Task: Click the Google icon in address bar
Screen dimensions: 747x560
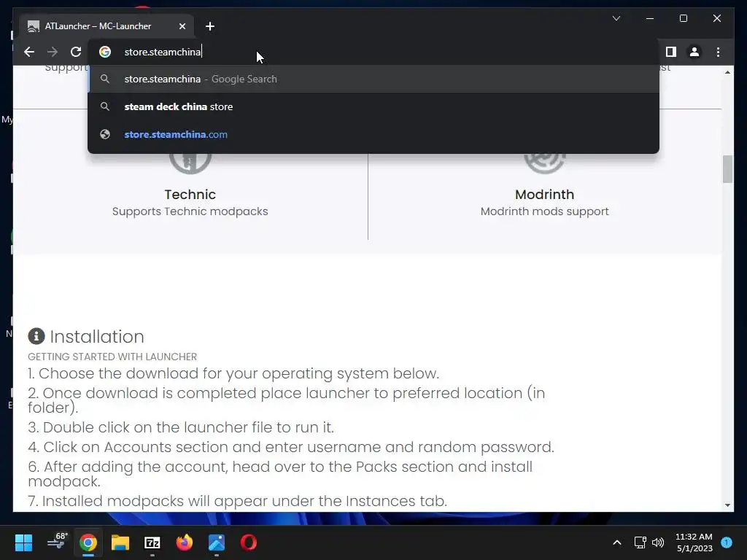Action: [105, 52]
